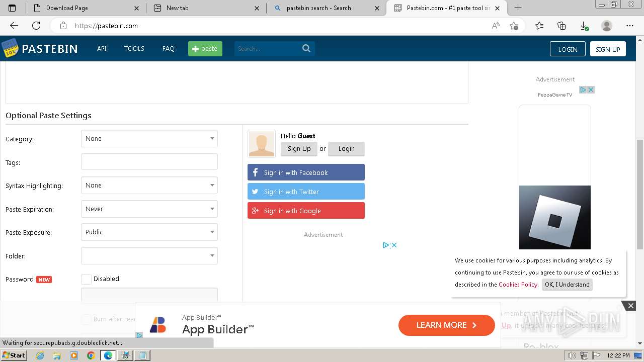This screenshot has width=644, height=362.
Task: Change Paste Exposure dropdown
Action: coord(149,232)
